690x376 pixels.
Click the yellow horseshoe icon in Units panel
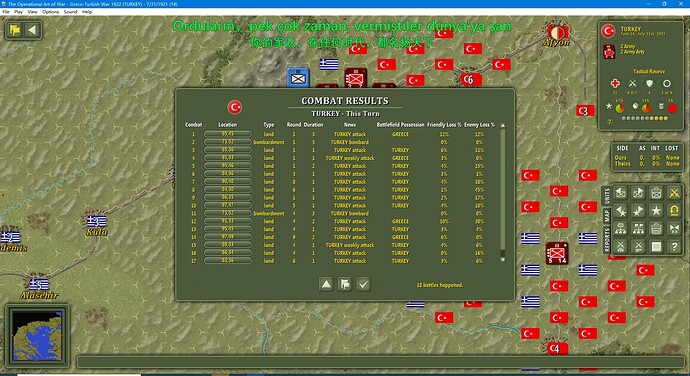tap(674, 211)
